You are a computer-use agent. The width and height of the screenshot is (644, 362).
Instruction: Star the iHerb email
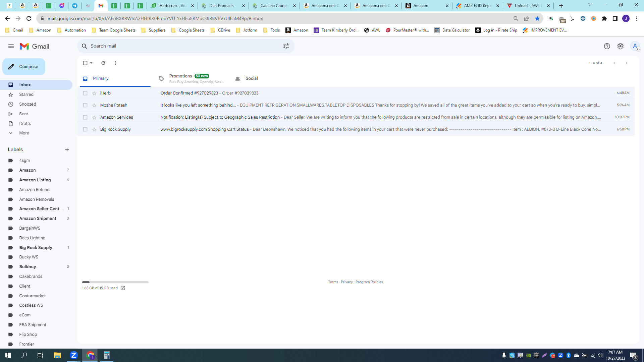94,93
